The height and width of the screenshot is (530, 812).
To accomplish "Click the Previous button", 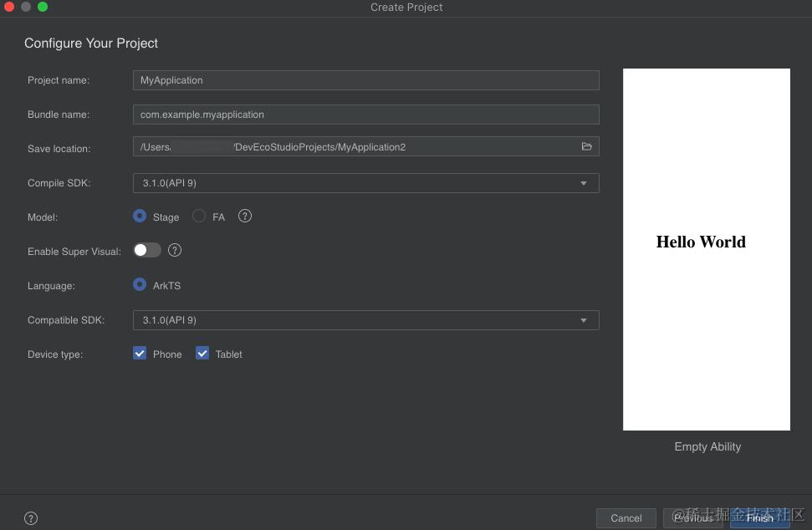I will [693, 518].
